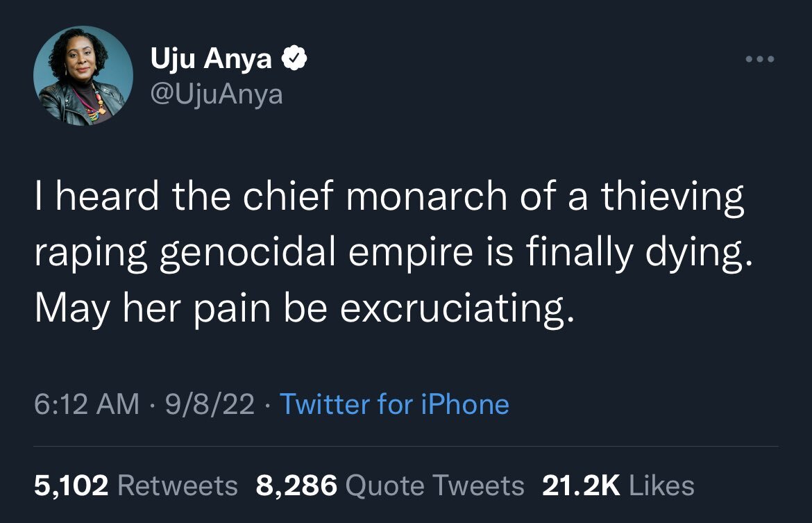
Task: Open the @UjuAnya handle link
Action: (217, 92)
